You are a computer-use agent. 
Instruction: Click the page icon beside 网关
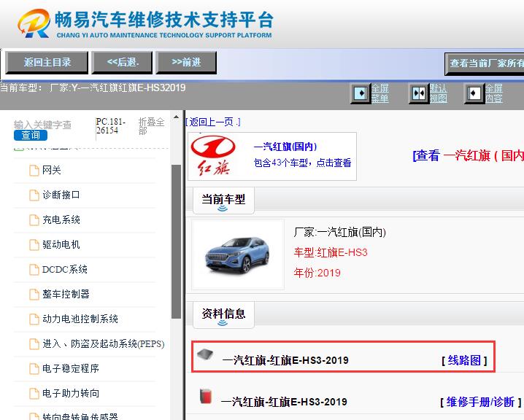pos(34,171)
